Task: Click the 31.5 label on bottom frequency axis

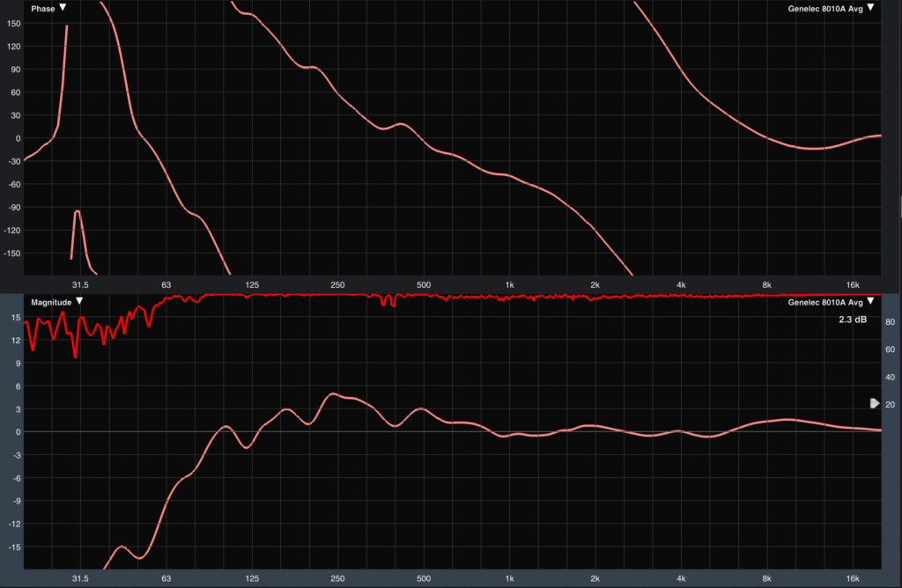Action: pyautogui.click(x=80, y=578)
